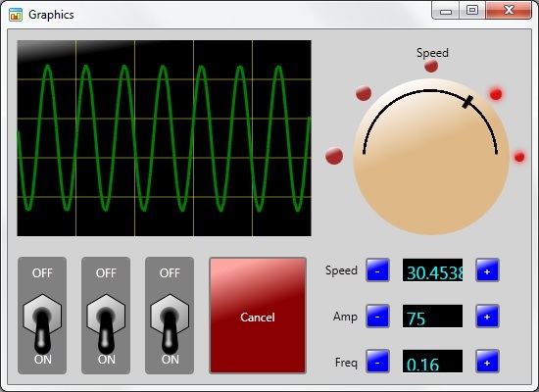
Task: Click the Graphics window icon in the title bar
Action: 16,15
